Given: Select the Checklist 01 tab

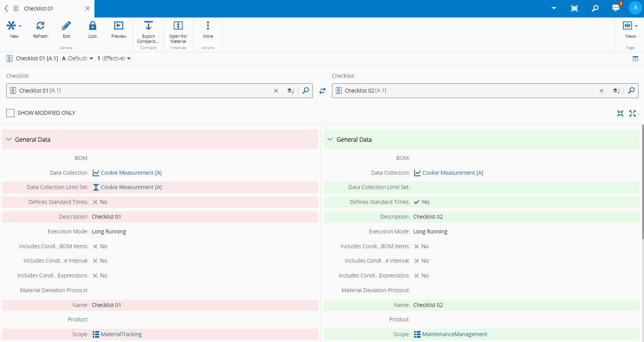Looking at the screenshot, I should (39, 9).
